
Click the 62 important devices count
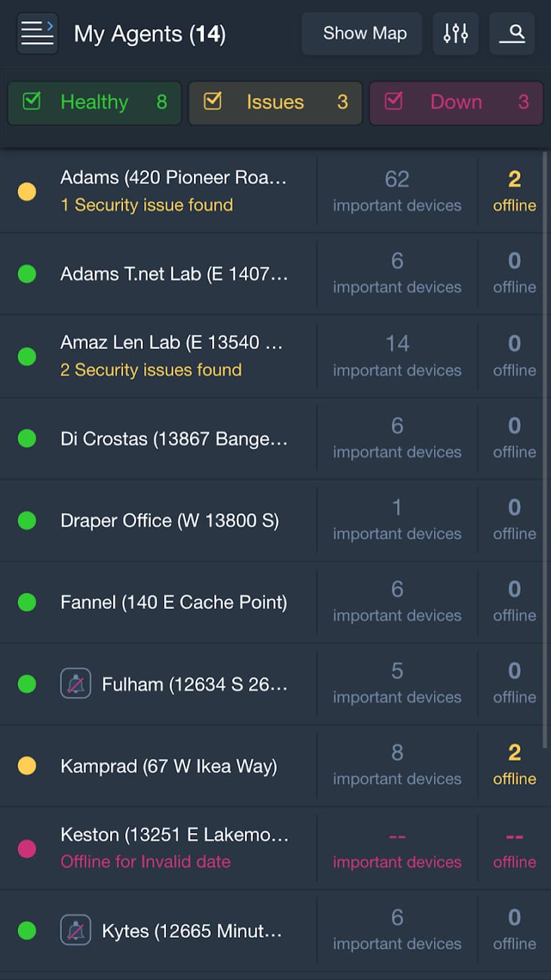397,191
